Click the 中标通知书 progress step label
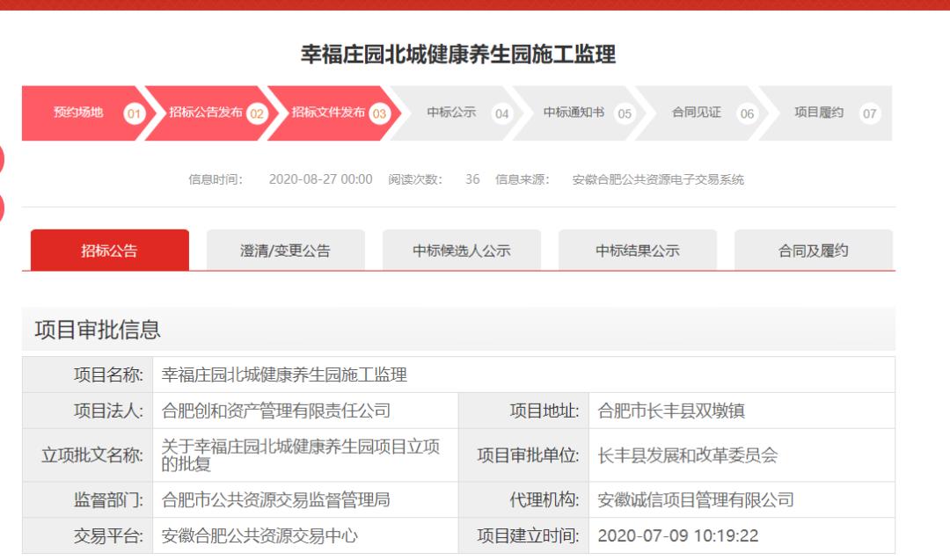The width and height of the screenshot is (950, 560). [x=574, y=113]
